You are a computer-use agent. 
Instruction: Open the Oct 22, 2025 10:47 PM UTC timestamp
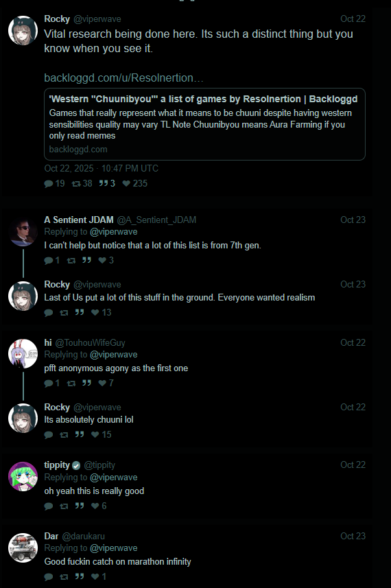(102, 168)
